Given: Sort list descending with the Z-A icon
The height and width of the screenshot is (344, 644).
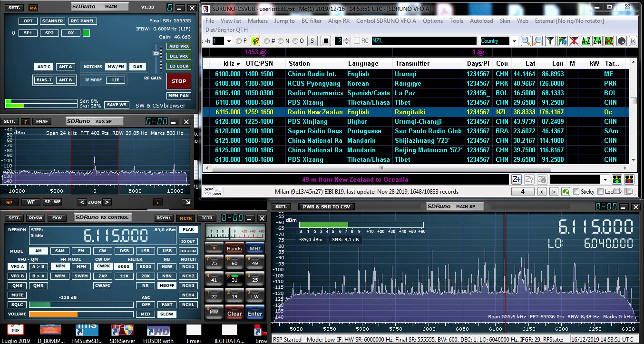Looking at the screenshot, I should [597, 41].
